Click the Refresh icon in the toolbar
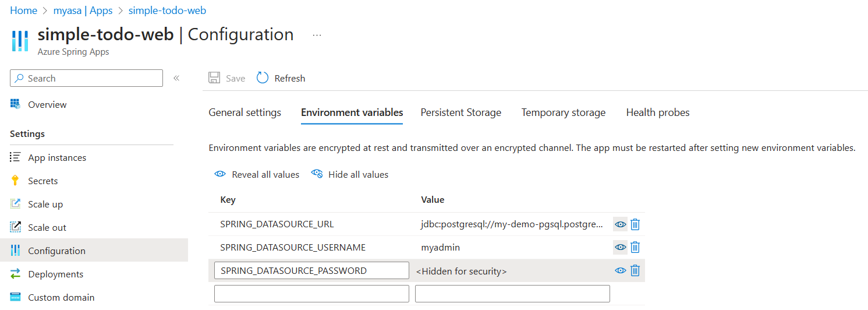This screenshot has height=310, width=868. (263, 78)
